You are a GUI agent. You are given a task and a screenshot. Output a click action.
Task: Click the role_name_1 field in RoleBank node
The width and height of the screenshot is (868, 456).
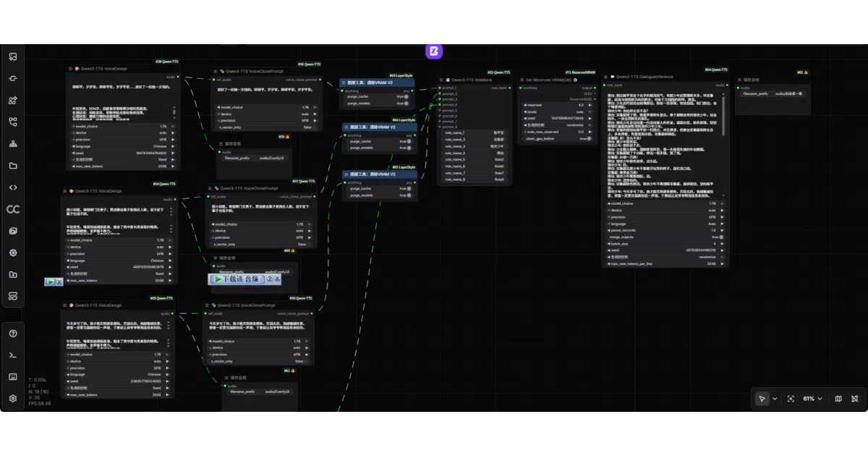[x=473, y=132]
